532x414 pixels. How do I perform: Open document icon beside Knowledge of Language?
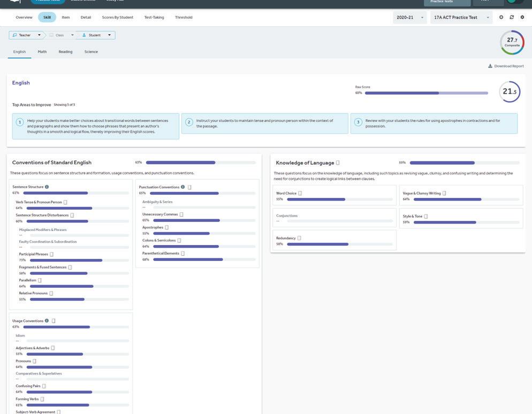338,163
